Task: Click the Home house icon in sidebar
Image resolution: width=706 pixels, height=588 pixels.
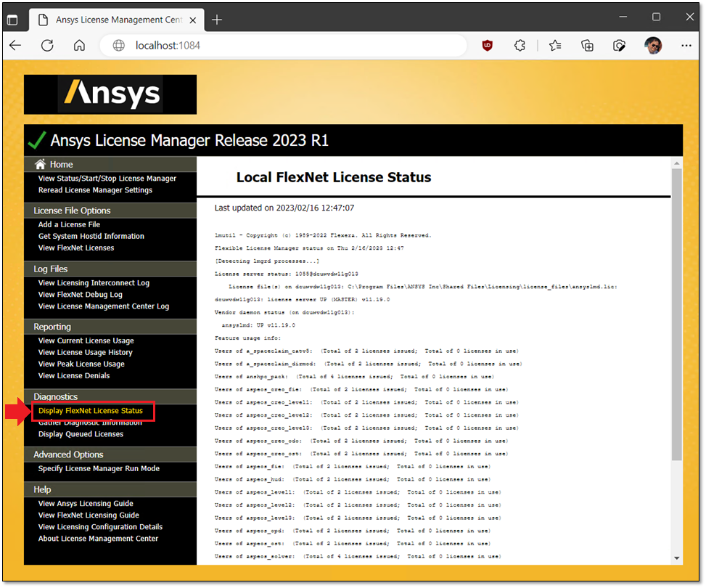Action: pyautogui.click(x=41, y=164)
